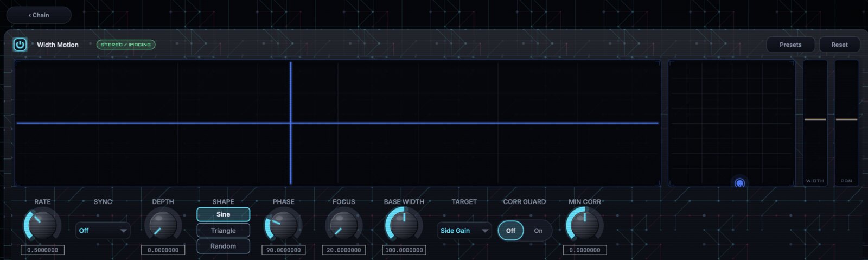Screen dimensions: 868x260
Task: Click the Base Width value field 100.0000000
Action: [x=404, y=250]
